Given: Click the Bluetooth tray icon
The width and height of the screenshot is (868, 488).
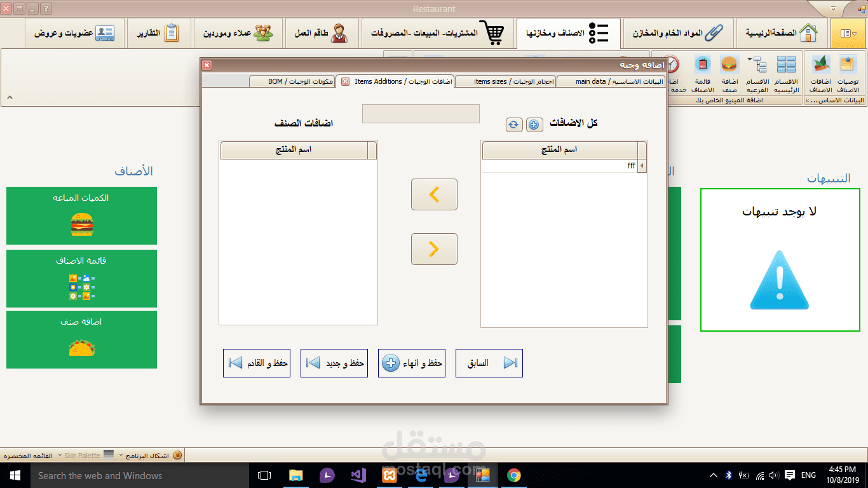Looking at the screenshot, I should pos(729,475).
